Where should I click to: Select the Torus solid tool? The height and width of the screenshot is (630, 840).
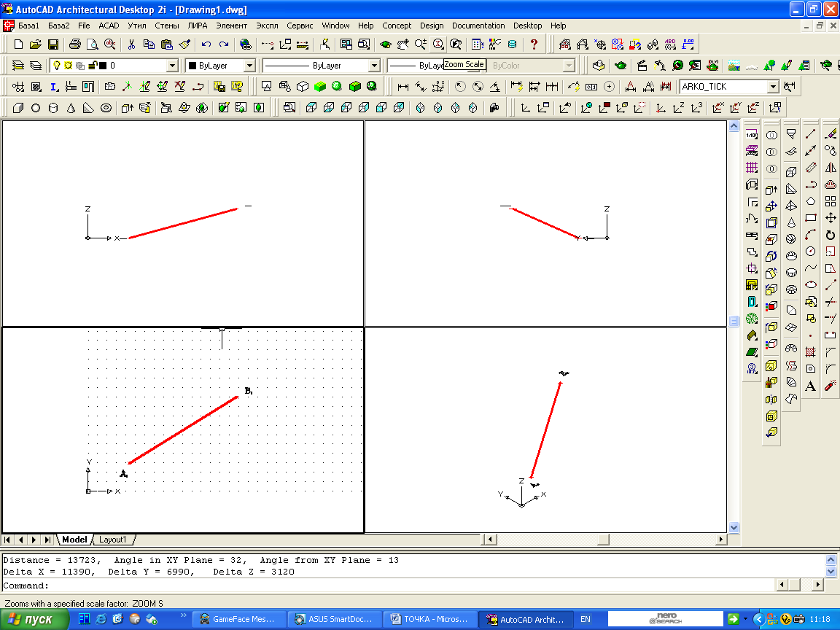tap(106, 108)
